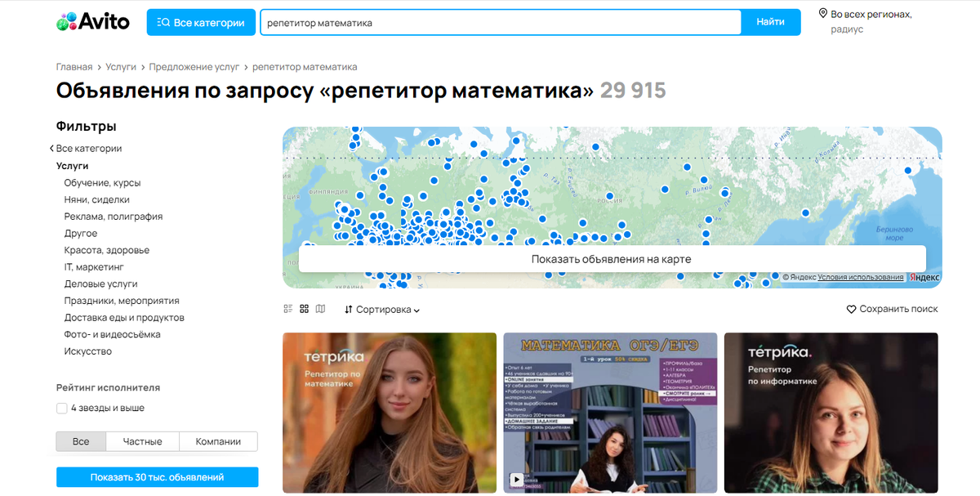Open the Yandex "Условия использования" link
This screenshot has height=496, width=980.
coord(861,278)
